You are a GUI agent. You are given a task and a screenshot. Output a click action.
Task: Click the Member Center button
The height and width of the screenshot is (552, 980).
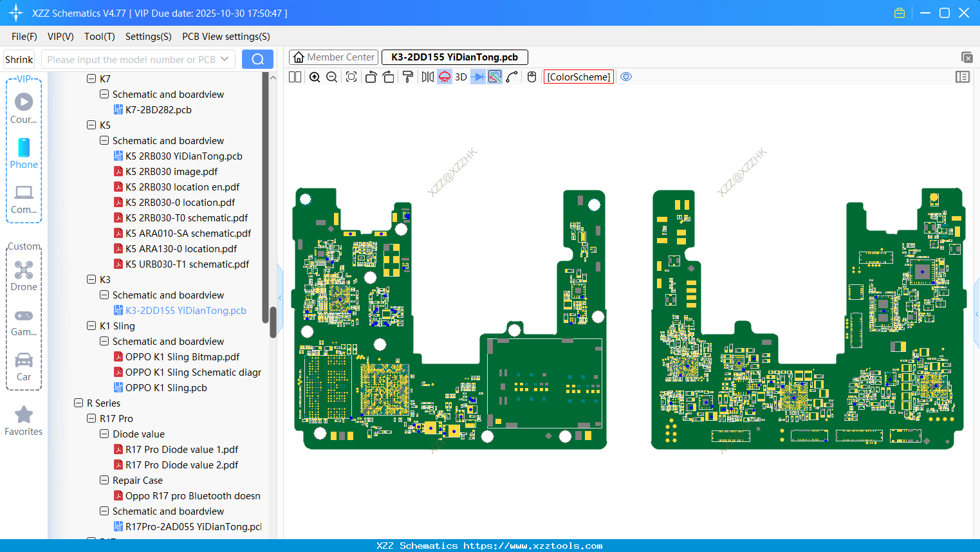tap(333, 57)
